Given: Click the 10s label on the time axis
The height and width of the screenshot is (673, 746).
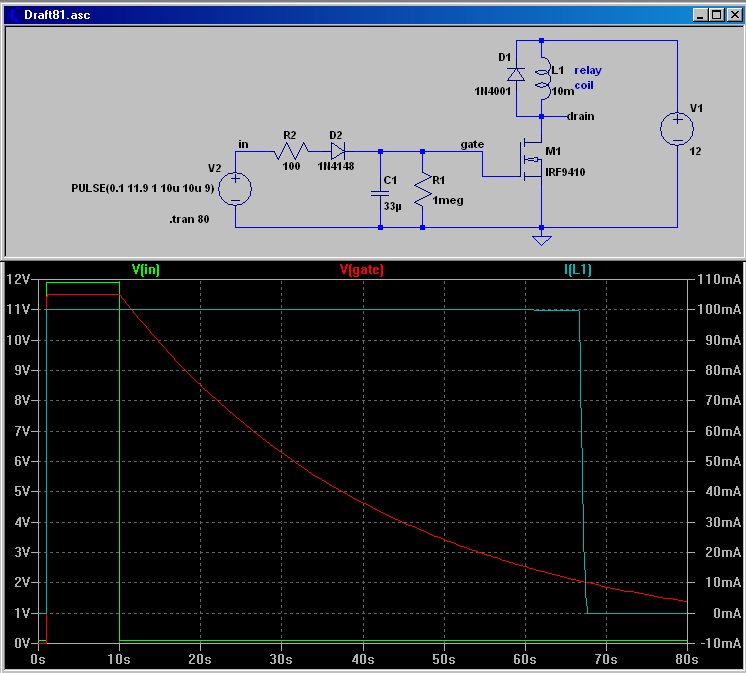Looking at the screenshot, I should tap(118, 660).
